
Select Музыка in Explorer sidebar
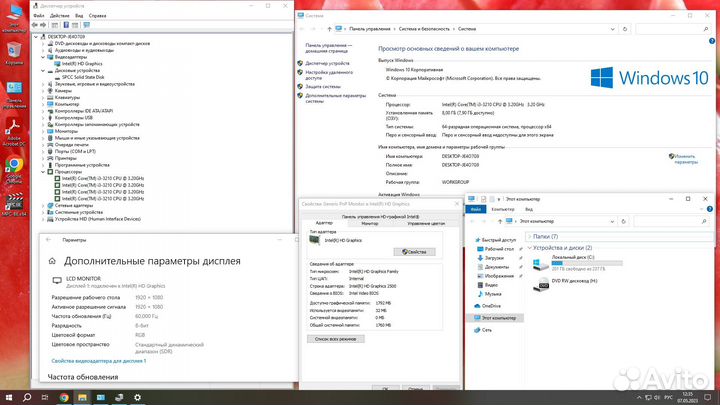(493, 294)
